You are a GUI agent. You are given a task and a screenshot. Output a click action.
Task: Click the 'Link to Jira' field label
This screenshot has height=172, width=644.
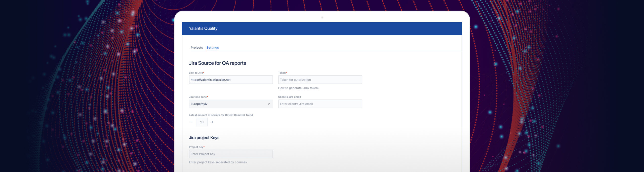[x=196, y=73]
